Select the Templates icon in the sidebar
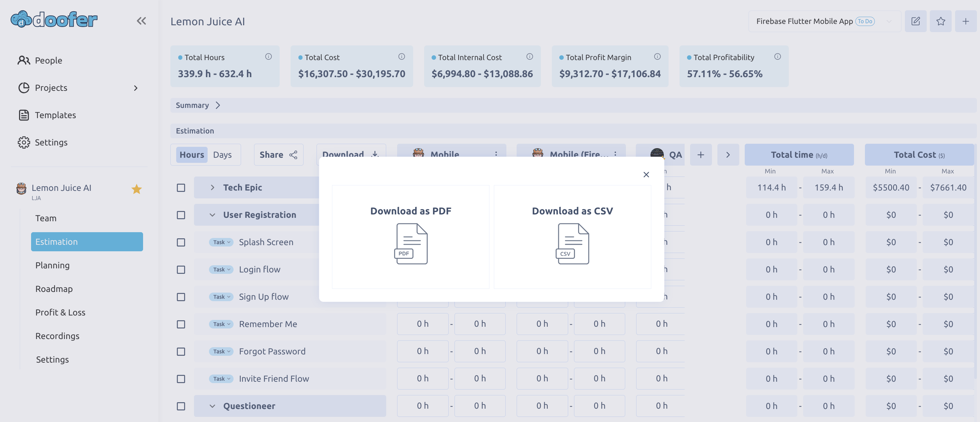The height and width of the screenshot is (422, 980). point(24,115)
